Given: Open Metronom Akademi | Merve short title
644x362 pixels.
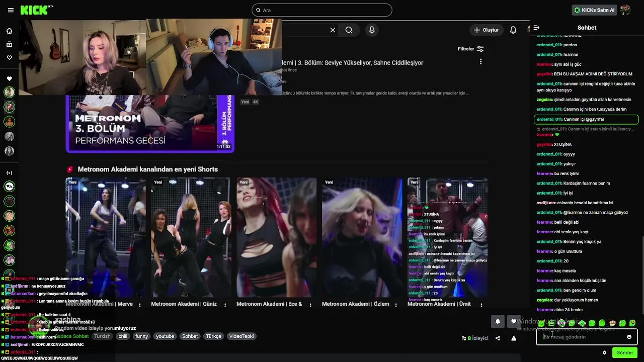Looking at the screenshot, I should tap(99, 304).
